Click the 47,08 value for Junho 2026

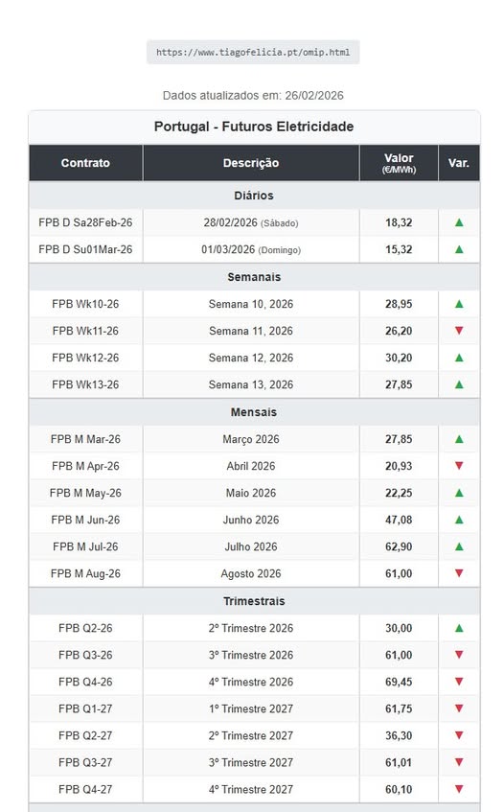pos(399,520)
